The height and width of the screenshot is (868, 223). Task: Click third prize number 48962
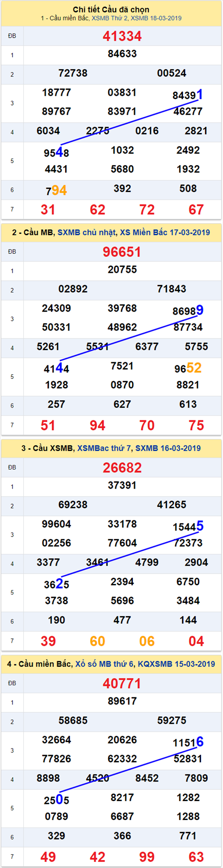tap(122, 327)
